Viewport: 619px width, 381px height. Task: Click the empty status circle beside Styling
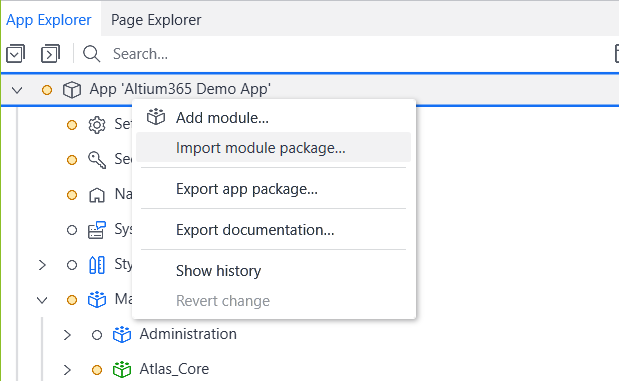72,265
